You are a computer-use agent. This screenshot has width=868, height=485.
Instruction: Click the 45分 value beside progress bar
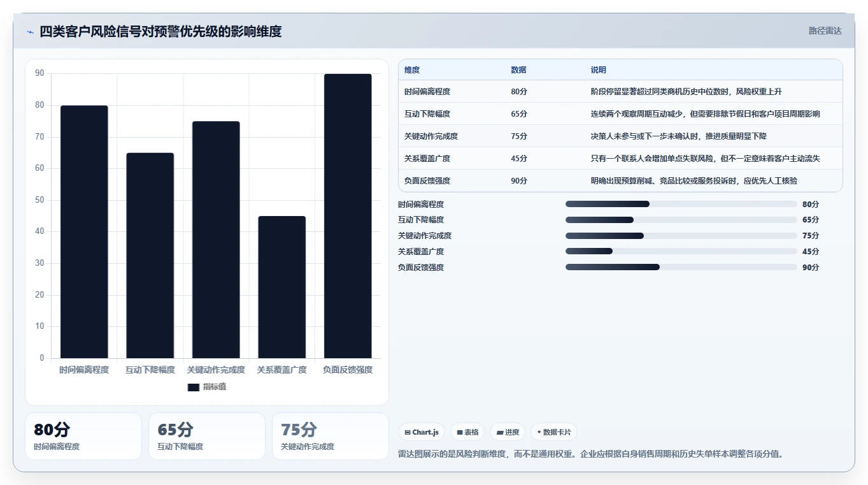[x=811, y=252]
